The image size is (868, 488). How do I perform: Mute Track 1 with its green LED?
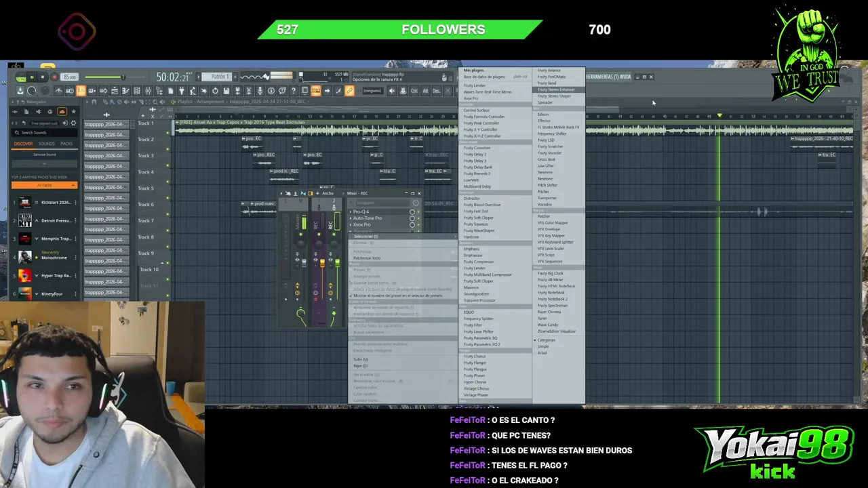click(x=167, y=133)
